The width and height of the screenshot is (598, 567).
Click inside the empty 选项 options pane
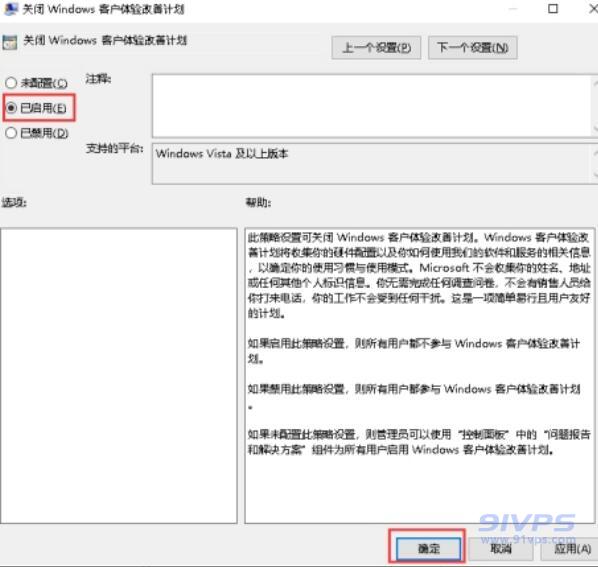pos(119,376)
